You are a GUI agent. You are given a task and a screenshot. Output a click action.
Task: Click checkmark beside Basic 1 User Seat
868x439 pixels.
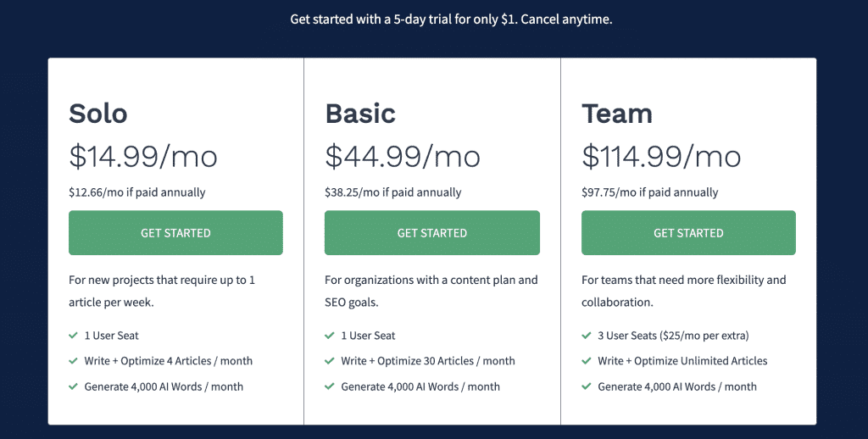coord(330,336)
